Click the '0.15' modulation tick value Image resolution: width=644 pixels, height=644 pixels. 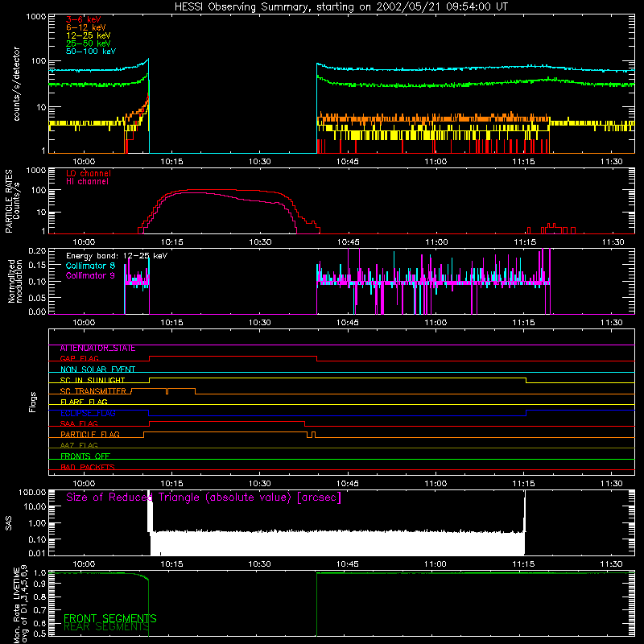(x=37, y=266)
